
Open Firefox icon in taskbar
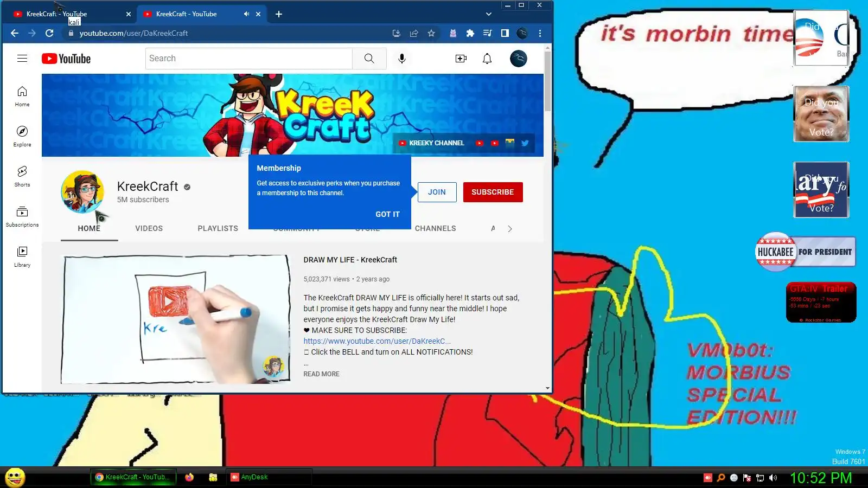tap(189, 477)
